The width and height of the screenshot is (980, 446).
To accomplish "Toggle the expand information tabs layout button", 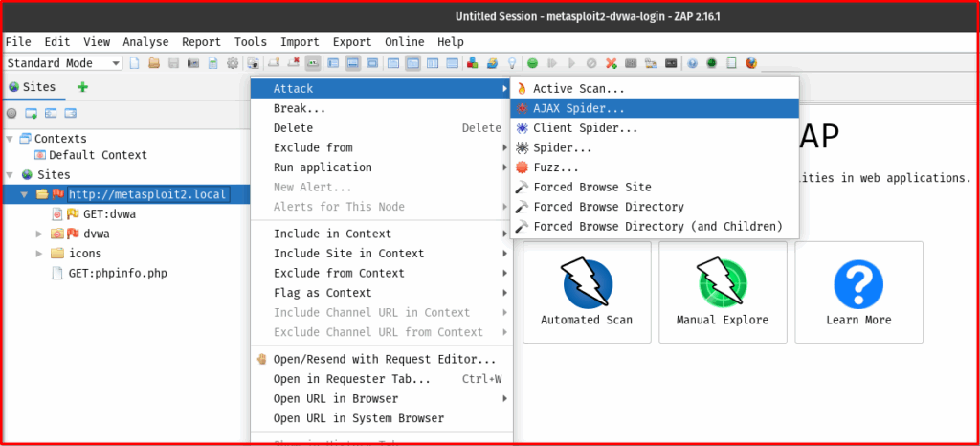I will click(x=352, y=63).
